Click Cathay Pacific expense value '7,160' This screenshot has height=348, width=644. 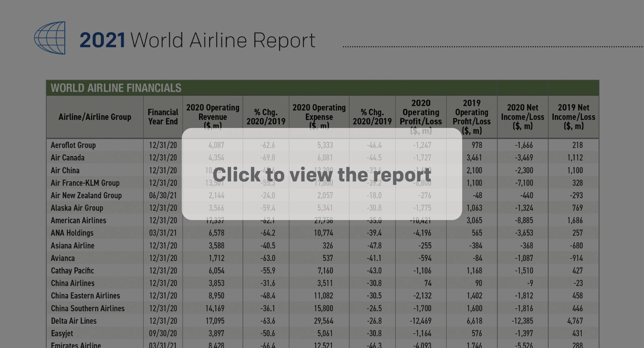(325, 271)
